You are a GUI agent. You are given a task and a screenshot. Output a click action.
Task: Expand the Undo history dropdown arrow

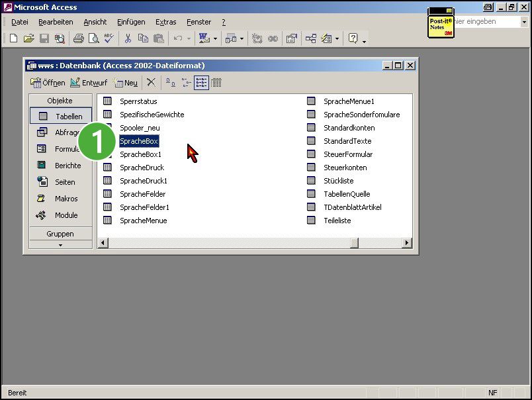coord(189,38)
